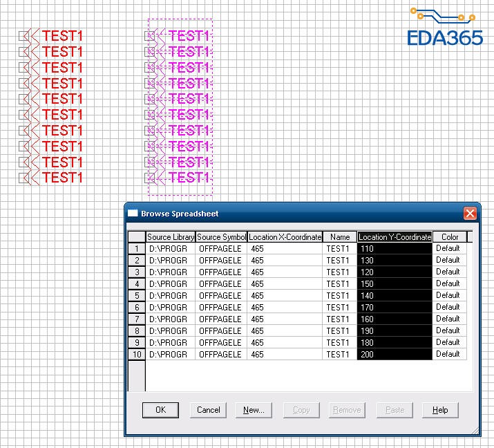Open Help for the spreadsheet dialog
494x448 pixels.
440,410
